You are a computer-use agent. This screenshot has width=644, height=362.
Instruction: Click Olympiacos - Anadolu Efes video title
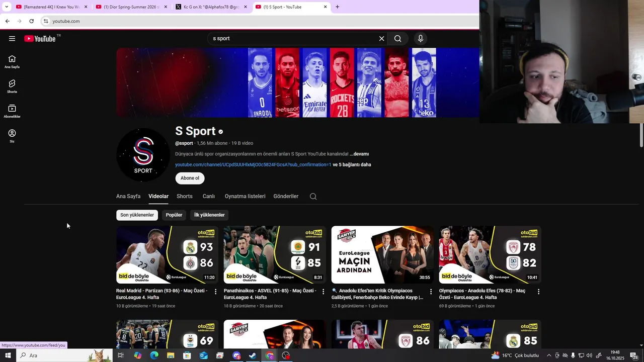tap(482, 294)
